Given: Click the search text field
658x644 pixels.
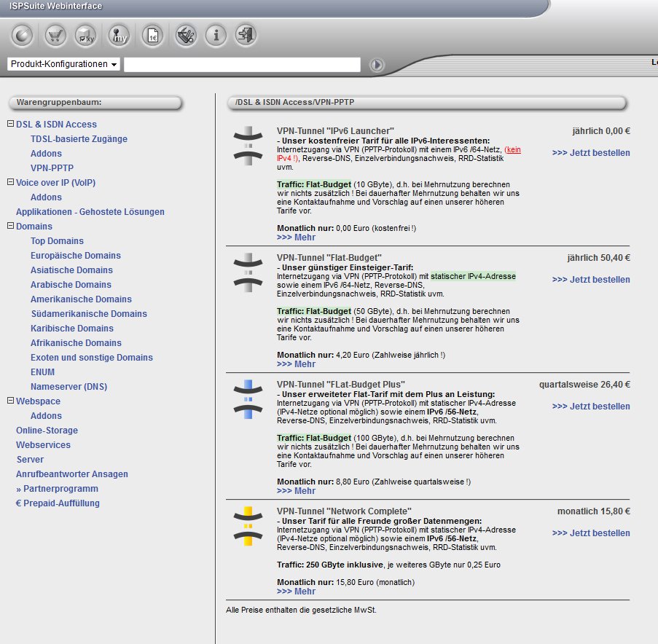Looking at the screenshot, I should pos(242,65).
